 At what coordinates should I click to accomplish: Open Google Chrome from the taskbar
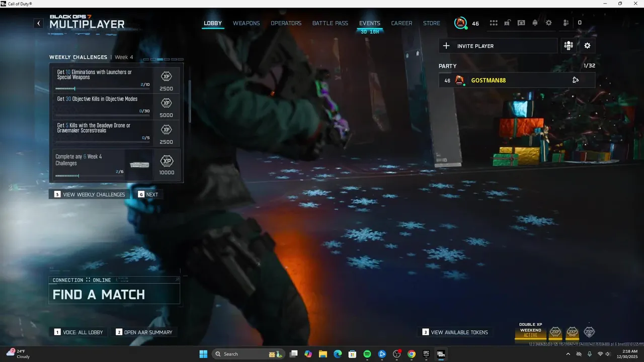(412, 354)
